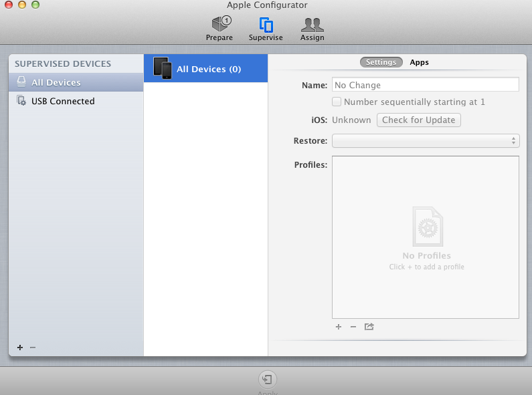Switch to the Assign section
This screenshot has height=395, width=532.
(x=312, y=29)
